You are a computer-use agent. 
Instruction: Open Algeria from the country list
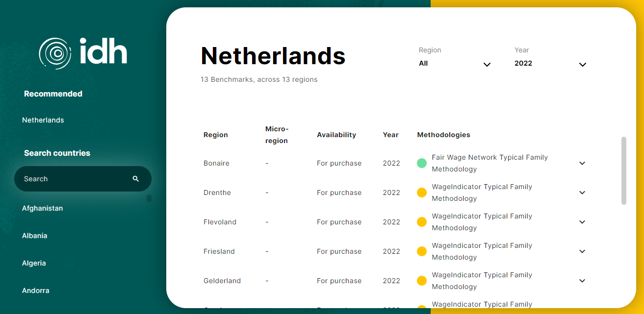coord(34,263)
